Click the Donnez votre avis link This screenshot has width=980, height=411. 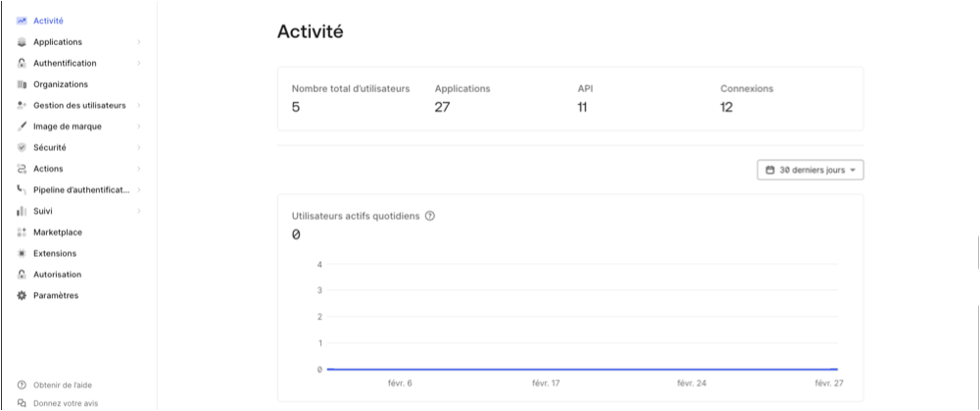[x=66, y=403]
